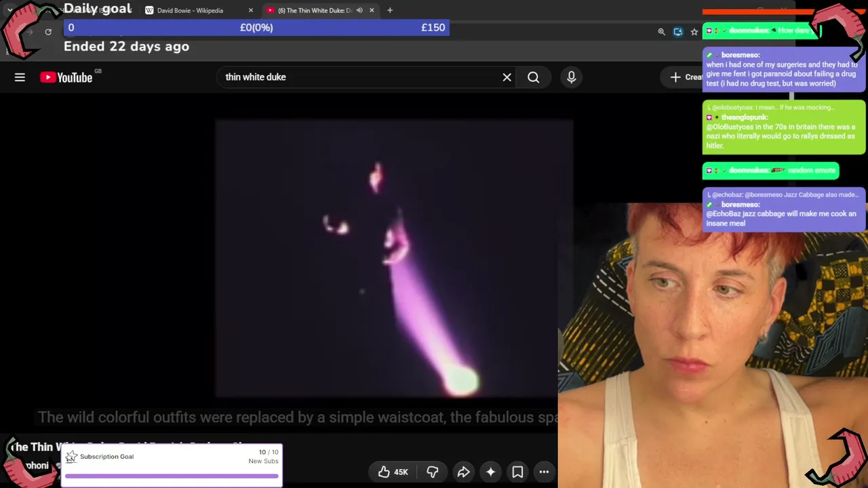Click the 'Subscription Goal' label
This screenshot has width=868, height=488.
pyautogui.click(x=106, y=457)
